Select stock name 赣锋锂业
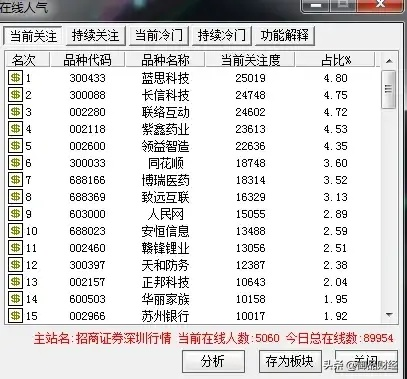The width and height of the screenshot is (407, 379). point(165,248)
